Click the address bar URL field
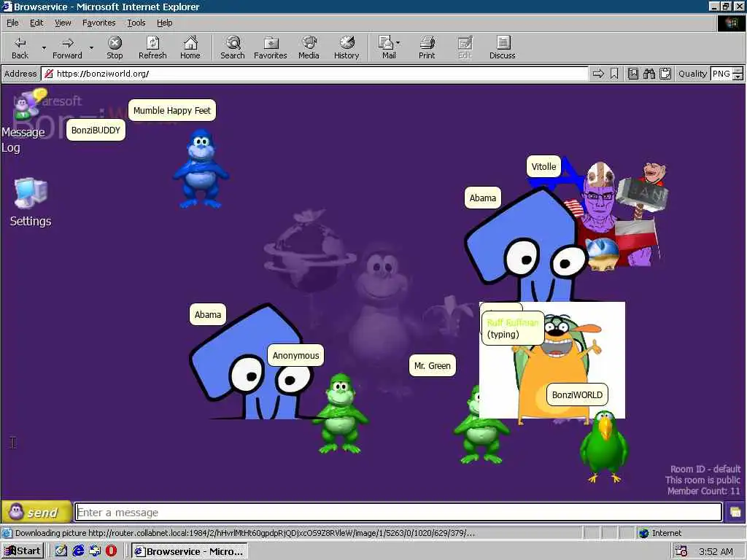 coord(314,74)
